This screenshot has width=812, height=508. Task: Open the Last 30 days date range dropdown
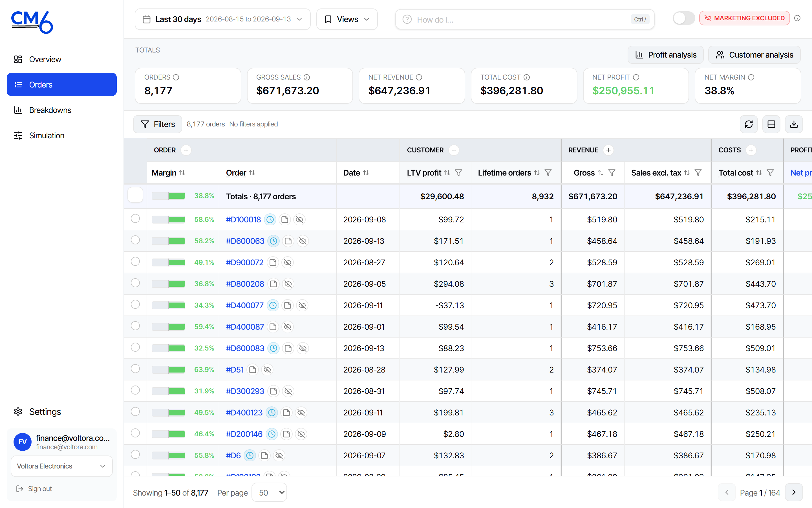click(222, 19)
